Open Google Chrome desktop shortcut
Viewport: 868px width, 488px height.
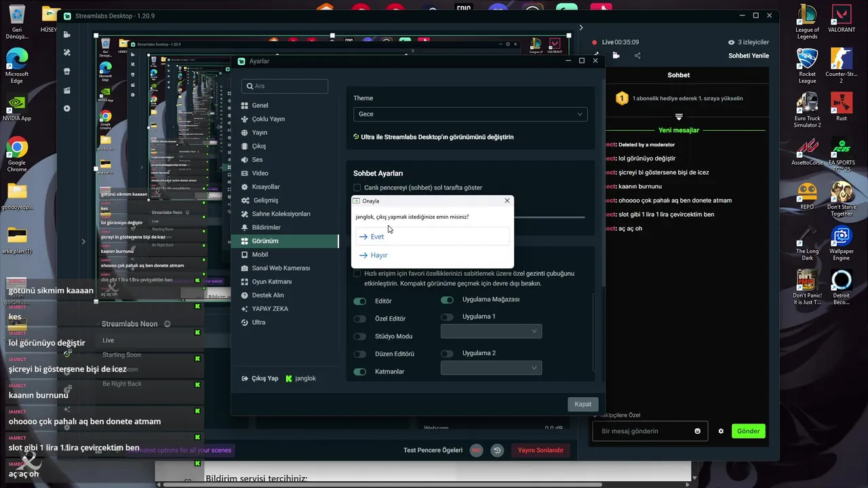click(17, 155)
